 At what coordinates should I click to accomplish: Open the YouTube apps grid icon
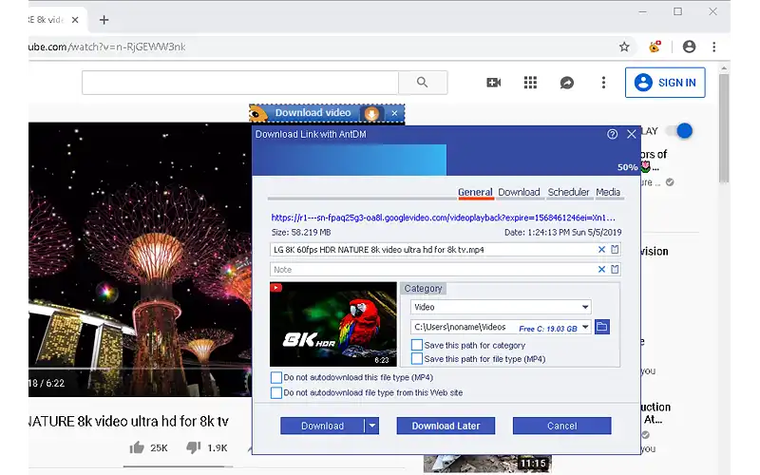coord(530,82)
